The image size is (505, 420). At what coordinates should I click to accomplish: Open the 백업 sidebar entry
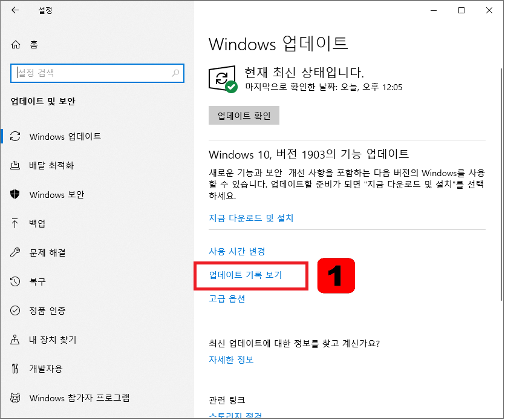point(97,223)
